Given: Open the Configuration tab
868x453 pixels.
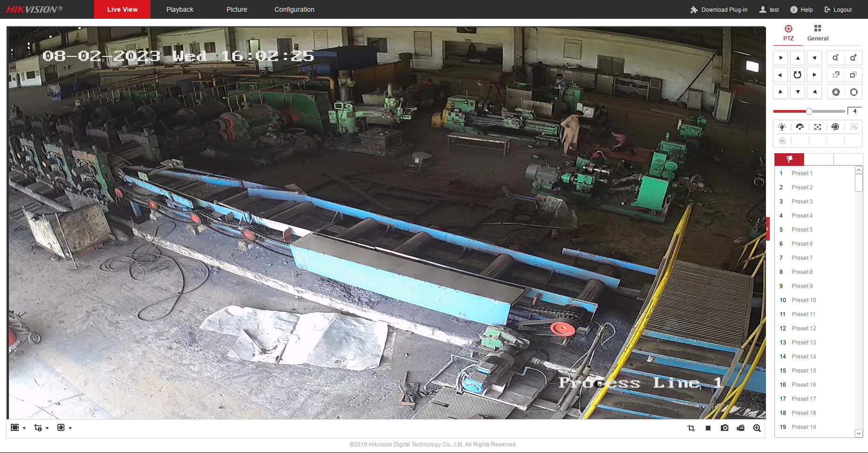Looking at the screenshot, I should pos(294,9).
